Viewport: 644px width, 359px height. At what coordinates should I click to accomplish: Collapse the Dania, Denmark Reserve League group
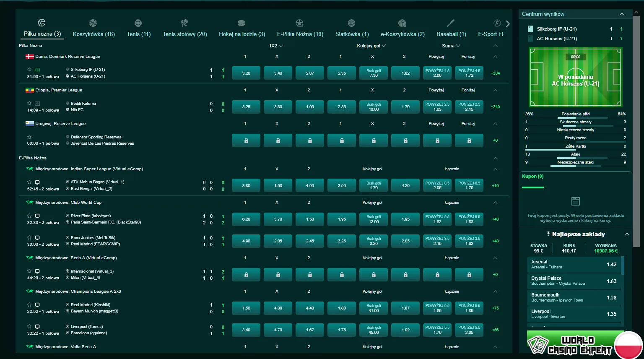pyautogui.click(x=495, y=57)
